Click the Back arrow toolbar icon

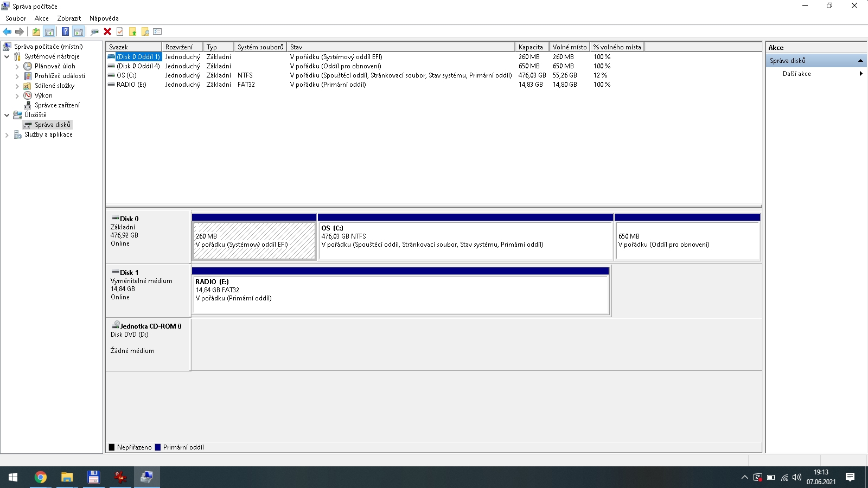click(x=7, y=31)
